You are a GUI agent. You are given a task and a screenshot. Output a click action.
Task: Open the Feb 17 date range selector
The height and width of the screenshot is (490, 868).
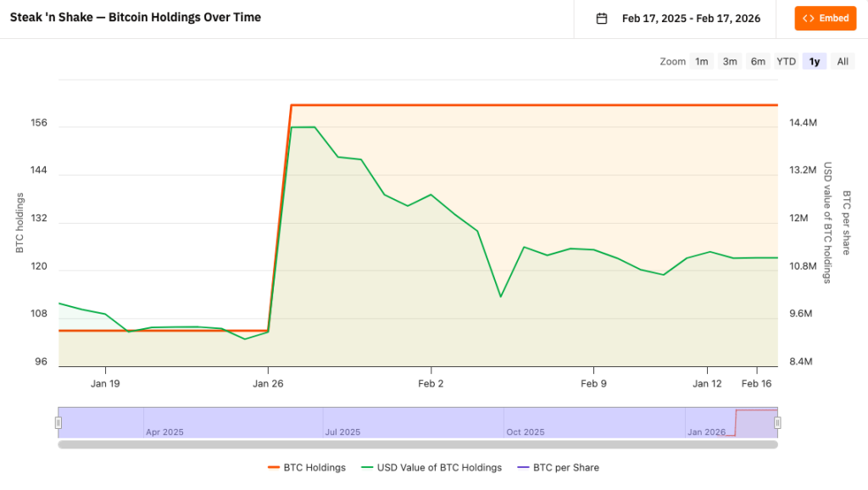pyautogui.click(x=692, y=17)
